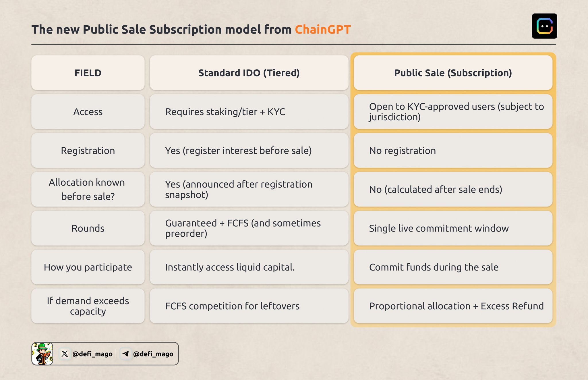Open the @defi_mago Telegram handle
Image resolution: width=588 pixels, height=380 pixels.
coord(153,354)
